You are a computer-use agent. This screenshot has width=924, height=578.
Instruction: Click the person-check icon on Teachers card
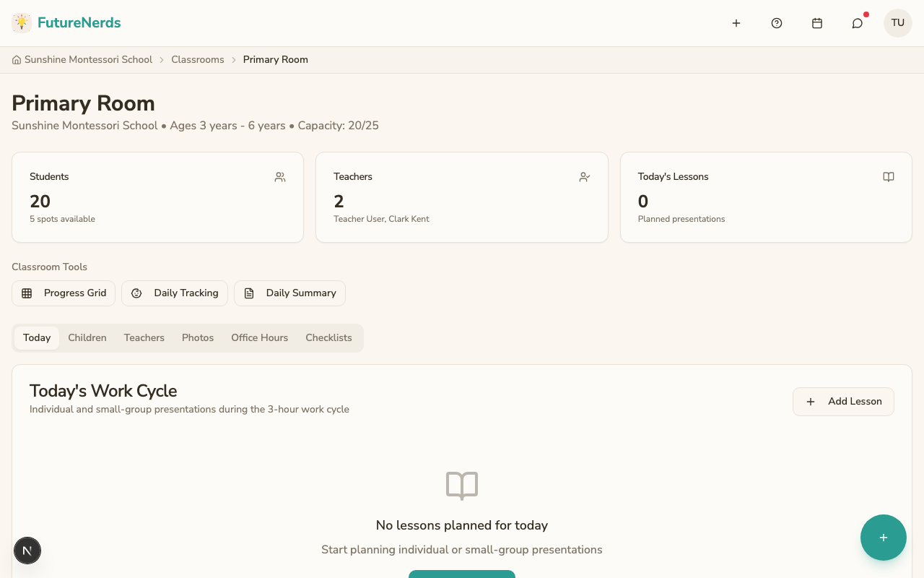pos(584,176)
